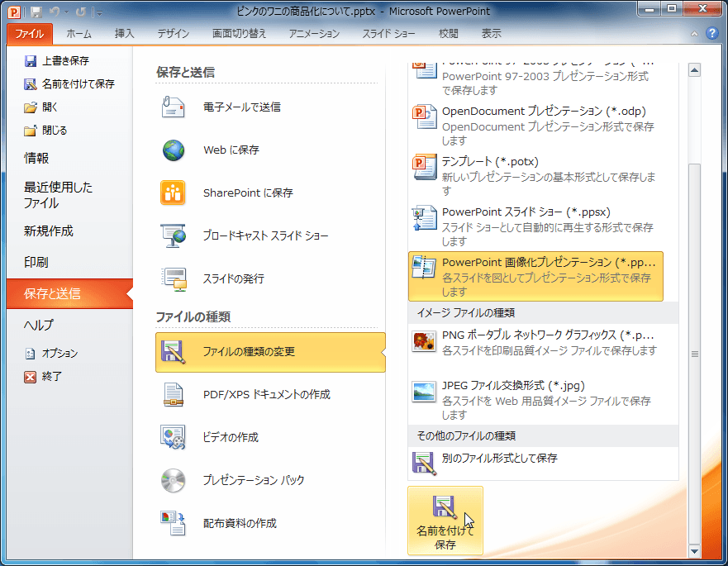Switch to the 表示 ribbon tab
The height and width of the screenshot is (566, 728).
point(491,34)
